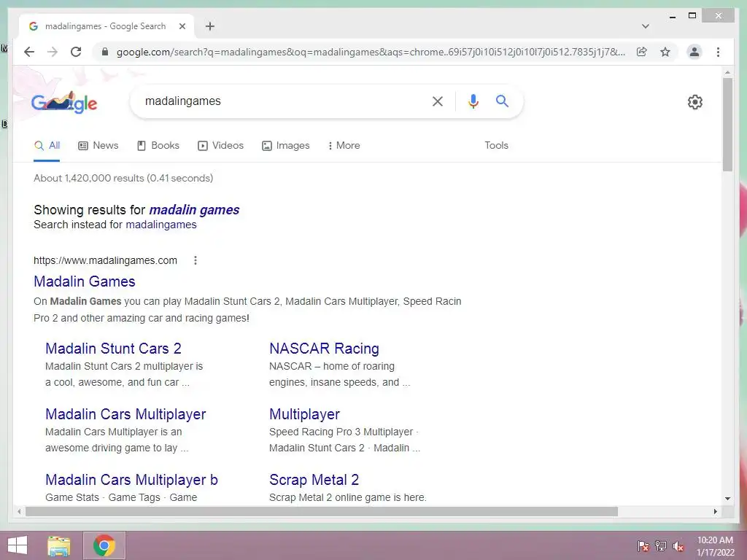747x560 pixels.
Task: Switch to the Images tab
Action: click(285, 146)
